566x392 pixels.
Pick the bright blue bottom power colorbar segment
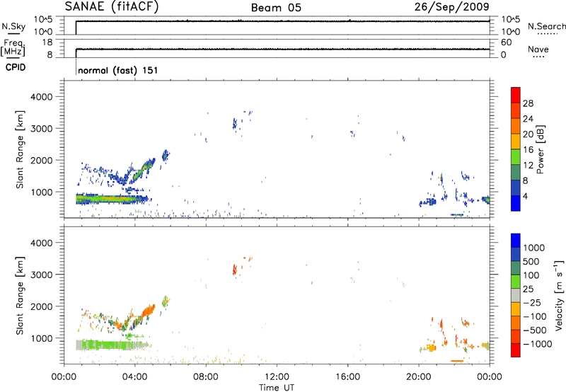pyautogui.click(x=516, y=203)
